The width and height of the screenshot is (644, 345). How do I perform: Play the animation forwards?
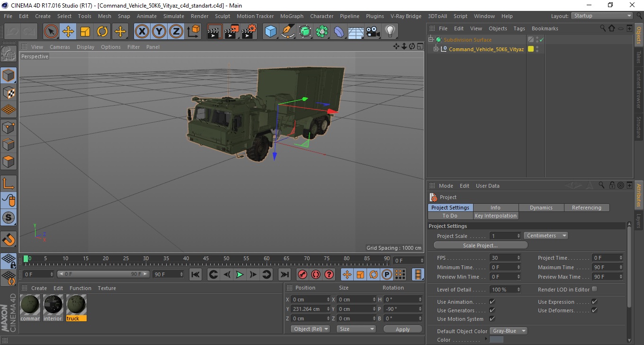240,274
